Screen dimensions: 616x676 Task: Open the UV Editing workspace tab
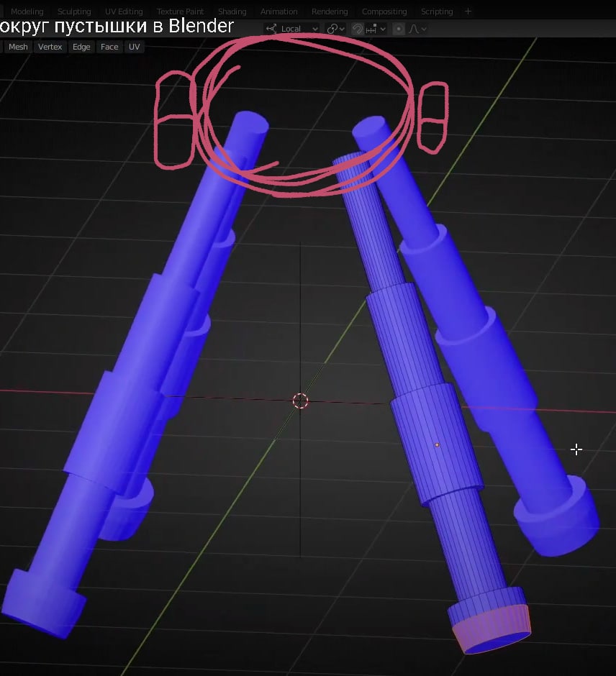pyautogui.click(x=124, y=12)
